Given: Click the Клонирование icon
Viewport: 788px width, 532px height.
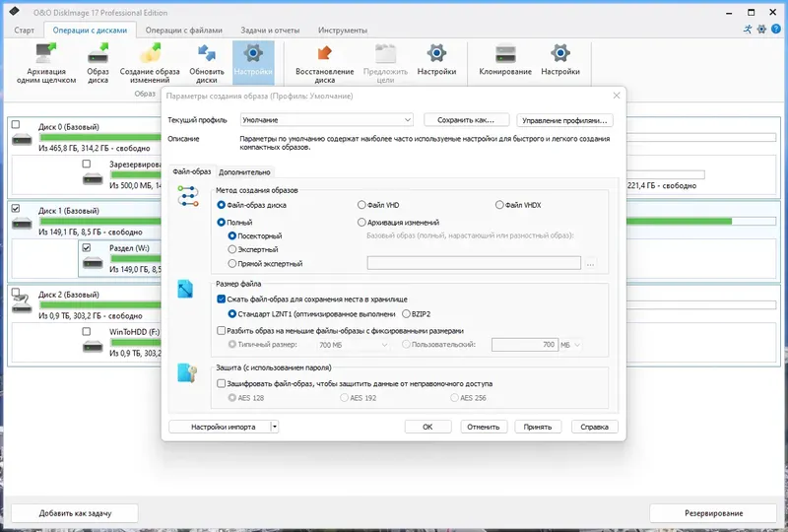Looking at the screenshot, I should 505,53.
